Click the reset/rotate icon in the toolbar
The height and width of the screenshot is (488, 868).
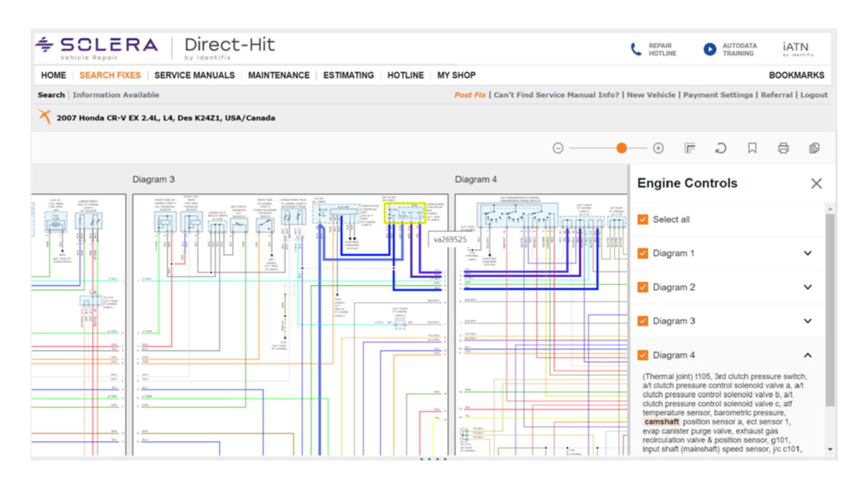pos(721,148)
